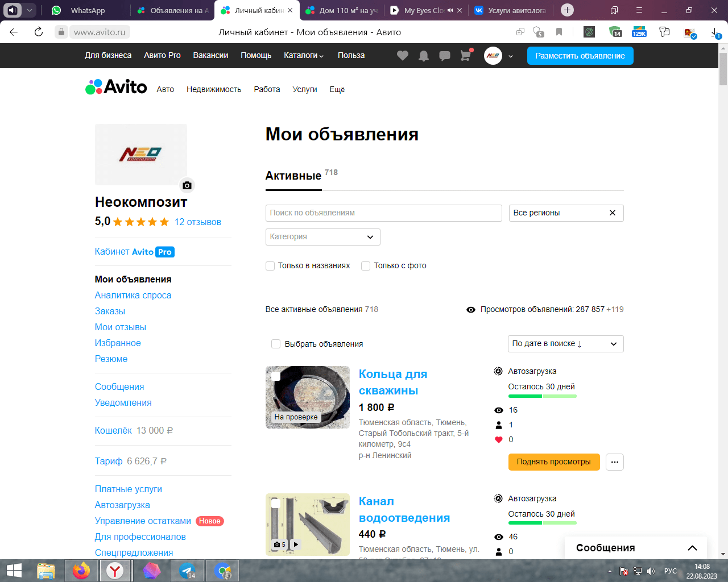Viewport: 728px width, 582px height.
Task: Open the green shield extension with 14 badge
Action: (615, 32)
